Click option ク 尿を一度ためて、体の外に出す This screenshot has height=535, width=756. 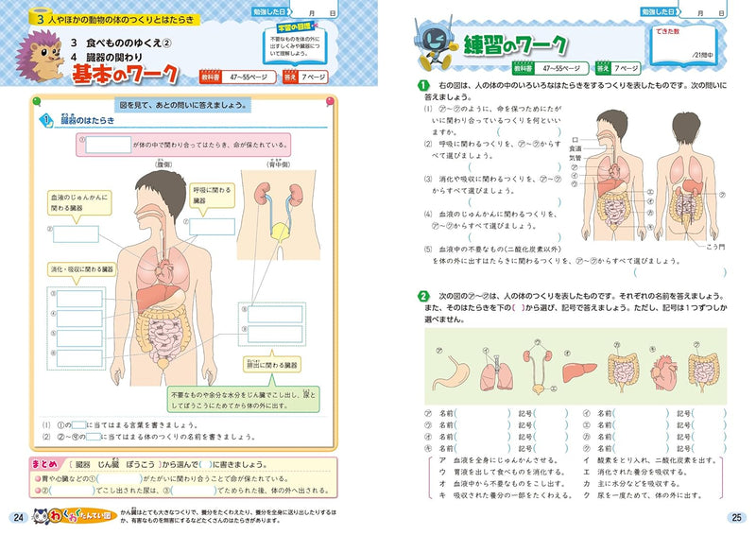(643, 495)
